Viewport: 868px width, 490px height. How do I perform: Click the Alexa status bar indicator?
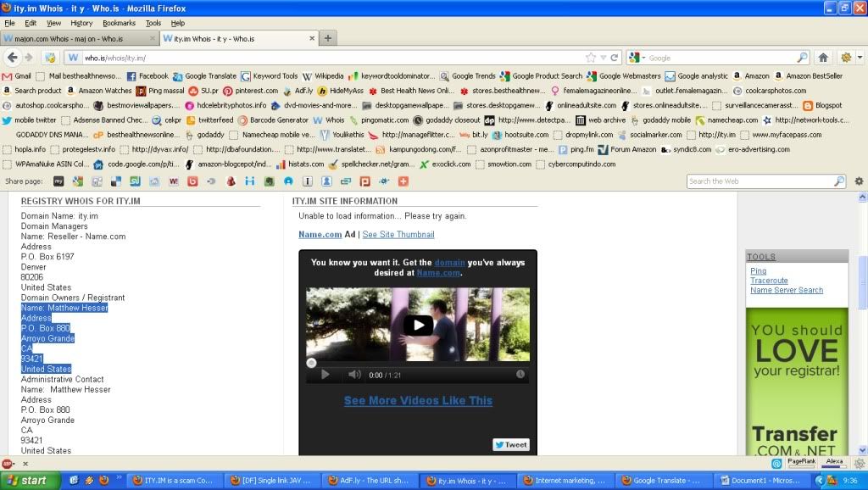point(834,463)
